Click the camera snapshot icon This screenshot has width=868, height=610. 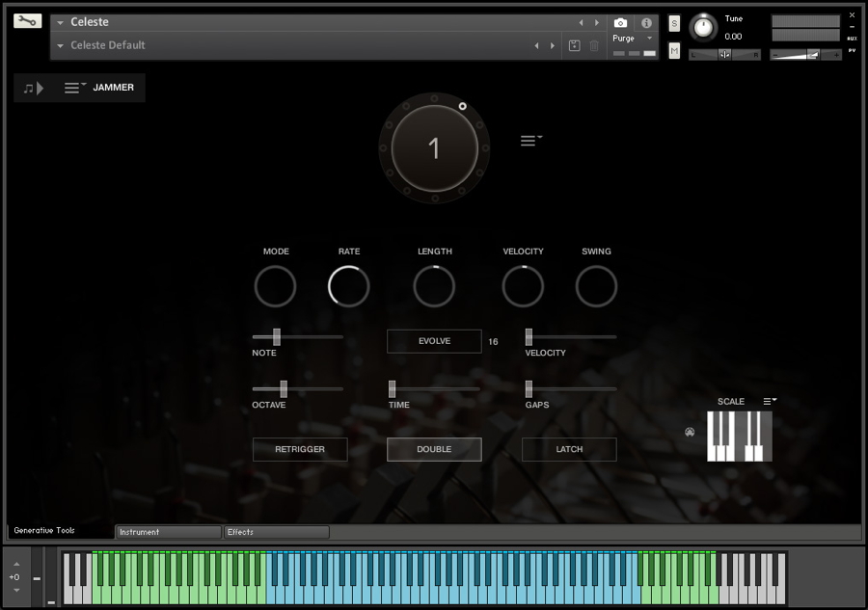coord(620,22)
